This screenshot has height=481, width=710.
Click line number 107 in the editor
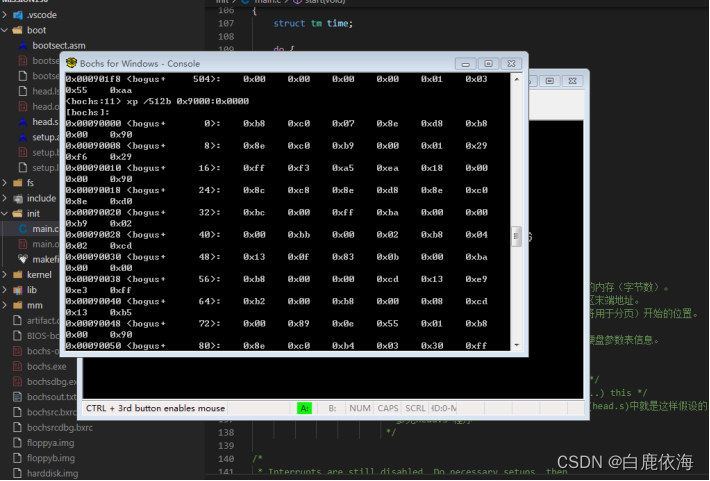226,24
